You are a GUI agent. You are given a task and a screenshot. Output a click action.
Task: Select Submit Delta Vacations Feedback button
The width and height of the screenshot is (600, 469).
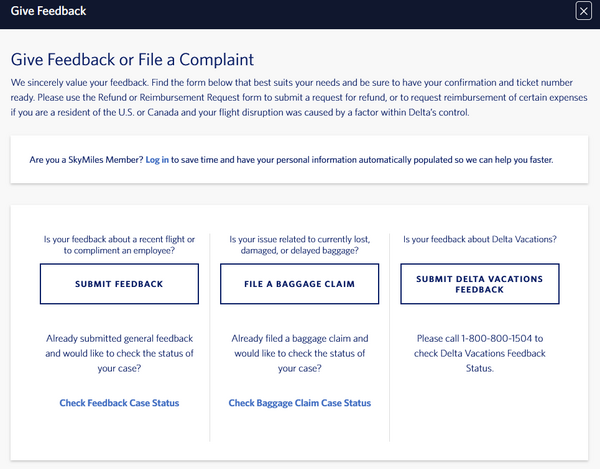(x=480, y=284)
